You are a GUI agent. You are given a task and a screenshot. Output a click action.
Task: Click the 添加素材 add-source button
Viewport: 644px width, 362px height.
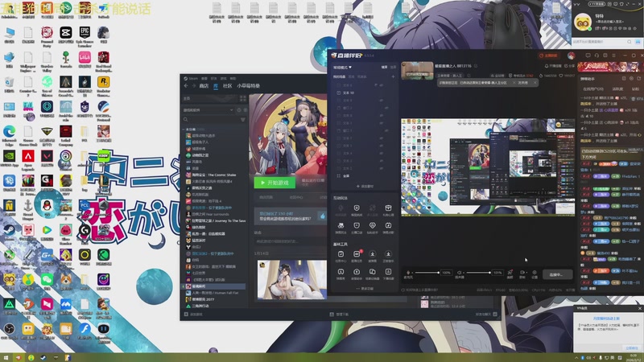pos(365,187)
